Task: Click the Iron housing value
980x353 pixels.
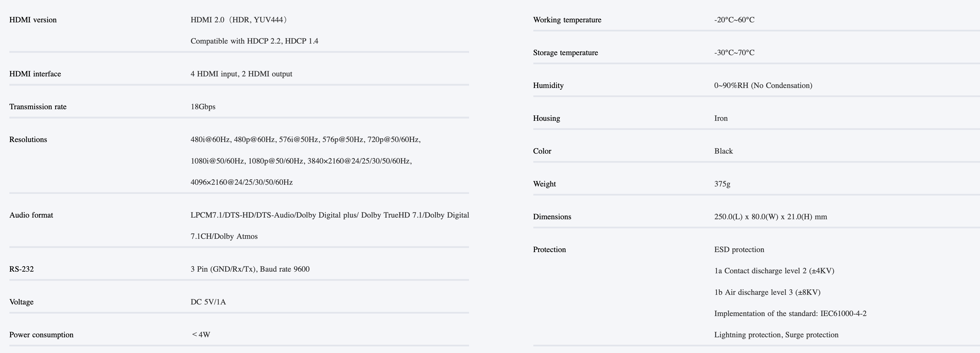Action: click(x=721, y=118)
